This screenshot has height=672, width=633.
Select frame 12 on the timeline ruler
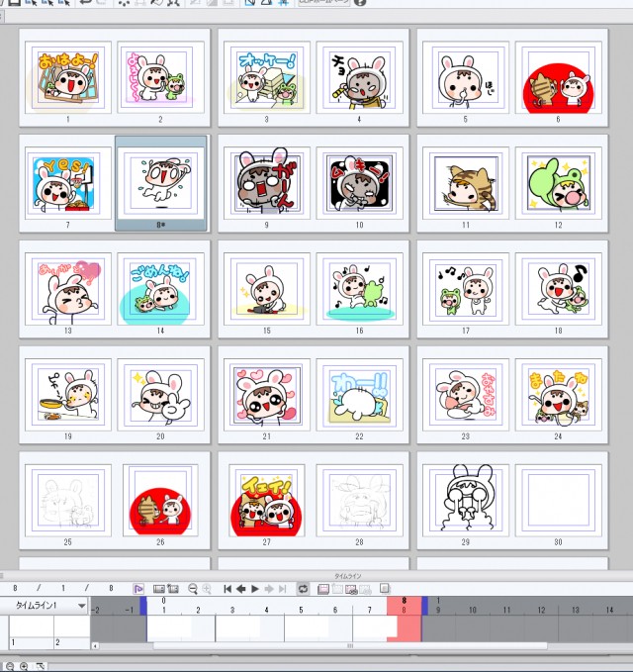[x=541, y=610]
